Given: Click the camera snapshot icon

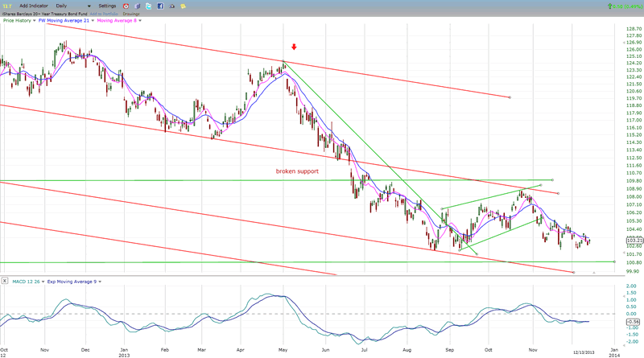Looking at the screenshot, I should [171, 6].
